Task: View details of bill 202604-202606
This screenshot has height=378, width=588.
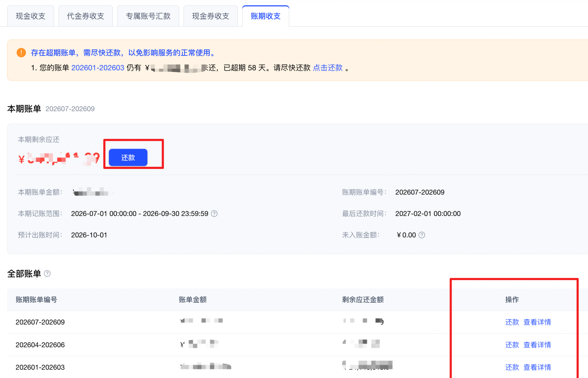Action: coord(537,345)
